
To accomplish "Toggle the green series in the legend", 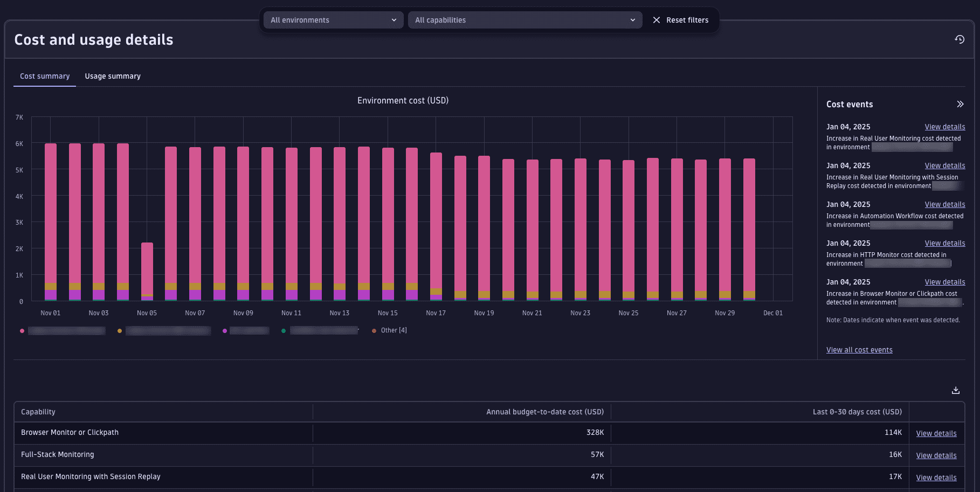I will [284, 331].
